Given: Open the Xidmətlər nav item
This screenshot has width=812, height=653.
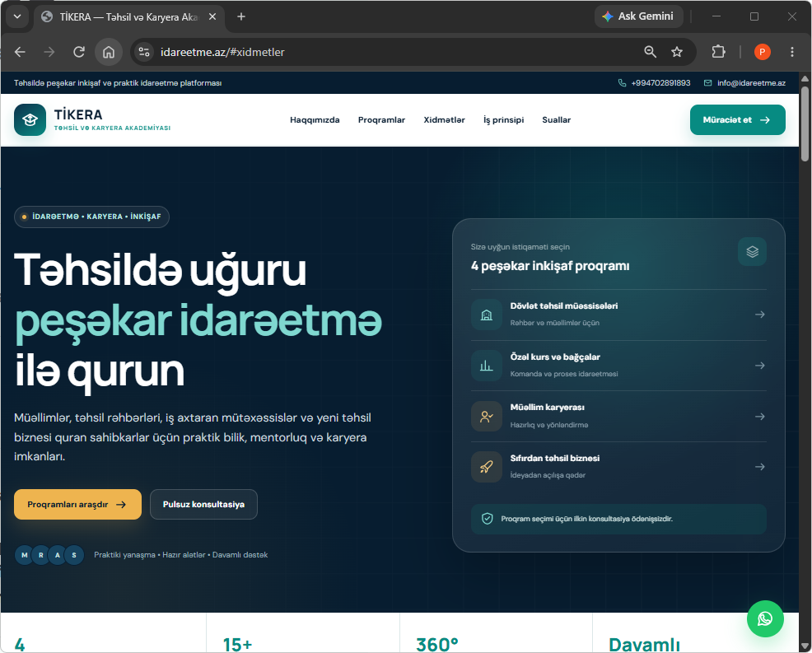Looking at the screenshot, I should (445, 119).
